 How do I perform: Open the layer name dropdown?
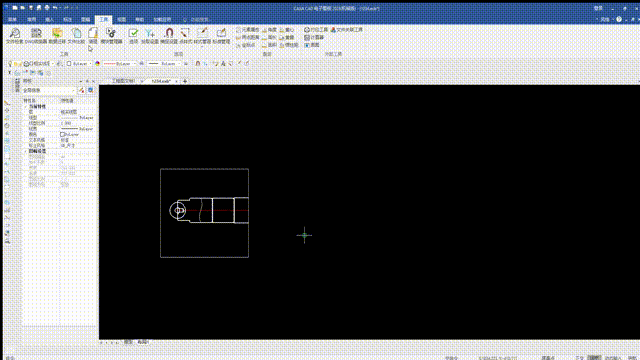38,64
